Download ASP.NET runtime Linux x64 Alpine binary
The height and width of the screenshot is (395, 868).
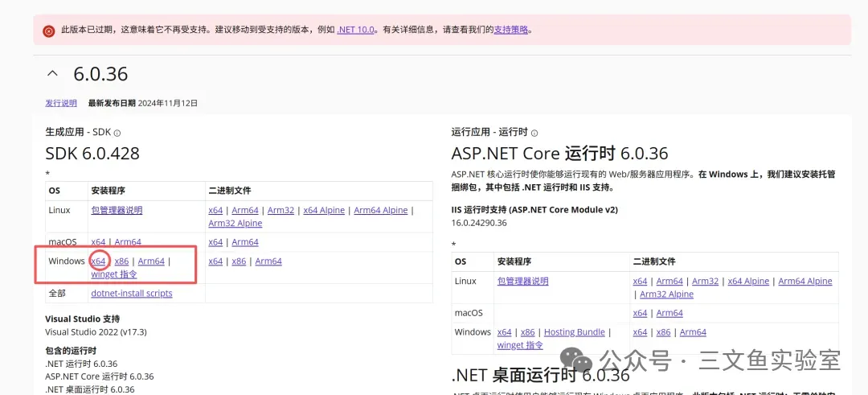tap(748, 281)
